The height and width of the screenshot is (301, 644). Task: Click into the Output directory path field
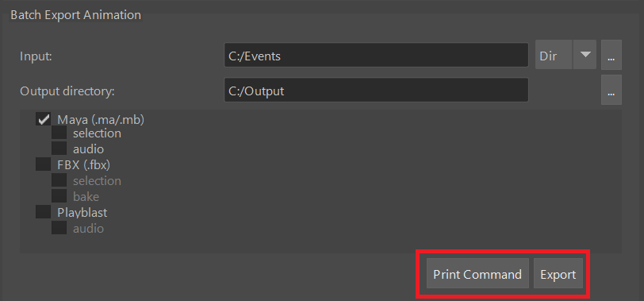click(x=376, y=90)
